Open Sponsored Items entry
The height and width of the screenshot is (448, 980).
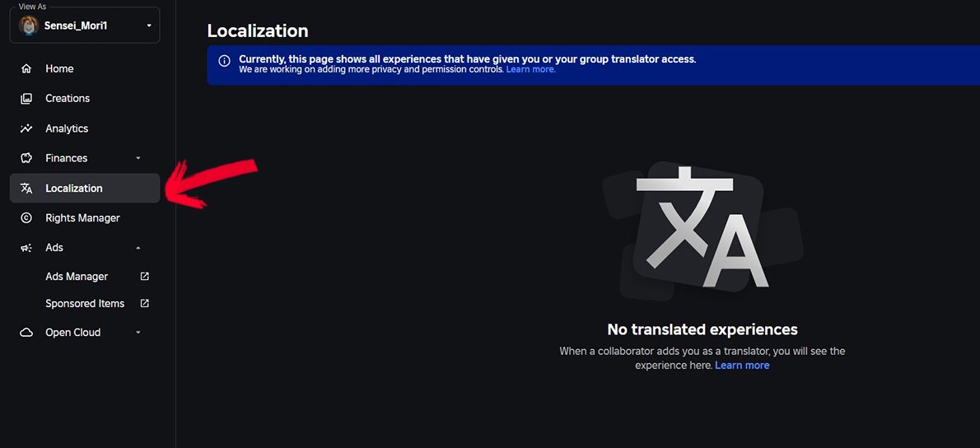(x=84, y=303)
